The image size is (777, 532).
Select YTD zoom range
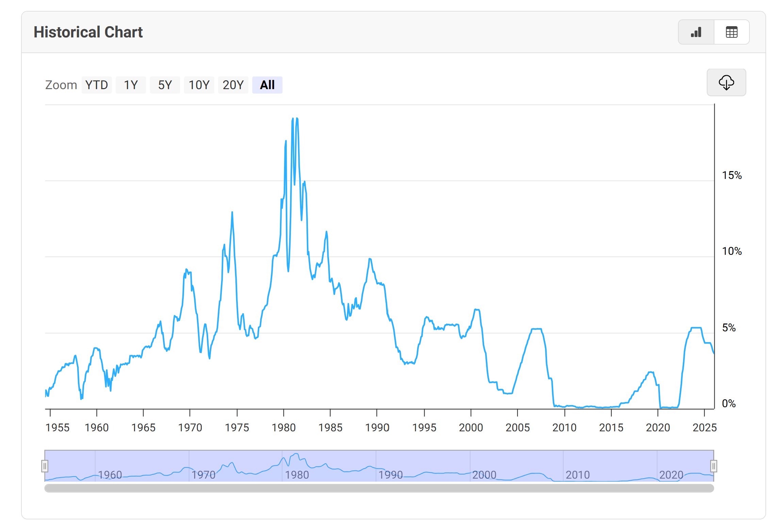tap(97, 85)
